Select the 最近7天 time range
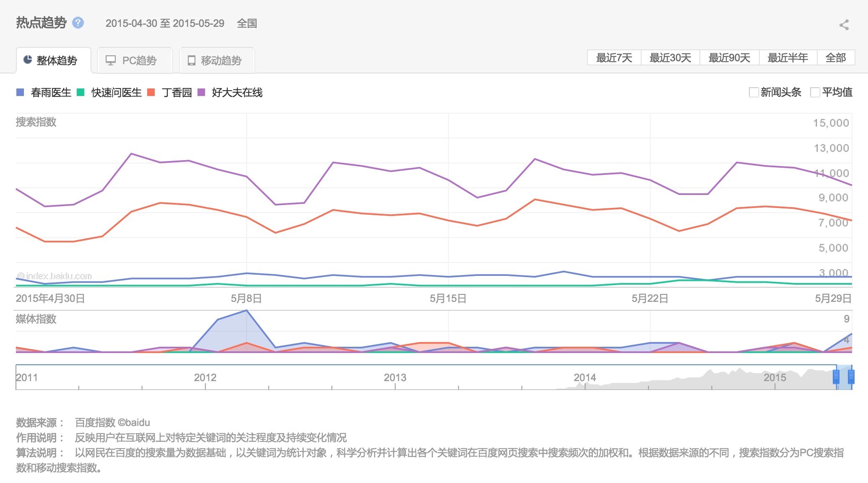The image size is (868, 483). (614, 58)
